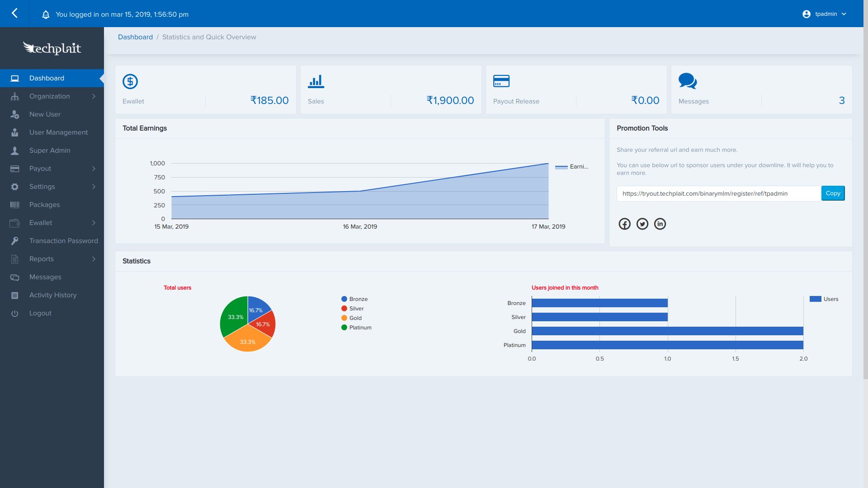Copy the referral URL with Copy button
Screen dimensions: 868x488
pos(833,193)
